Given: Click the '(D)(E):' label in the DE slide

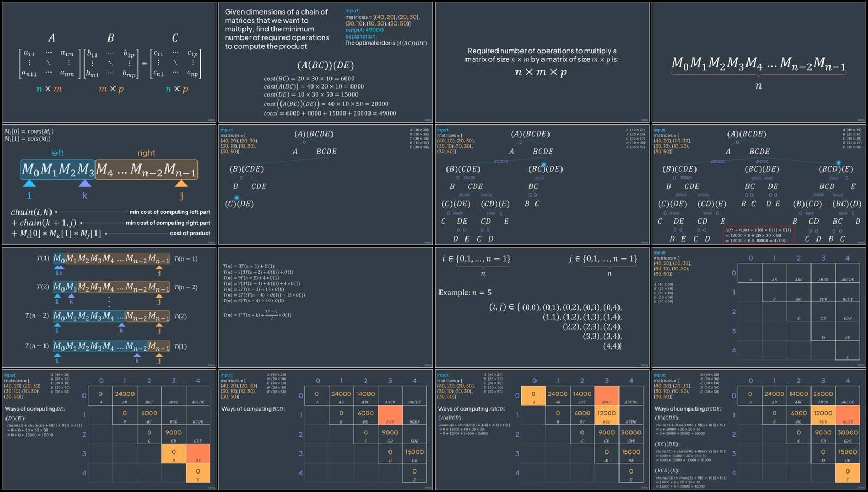Looking at the screenshot, I should click(x=15, y=419).
